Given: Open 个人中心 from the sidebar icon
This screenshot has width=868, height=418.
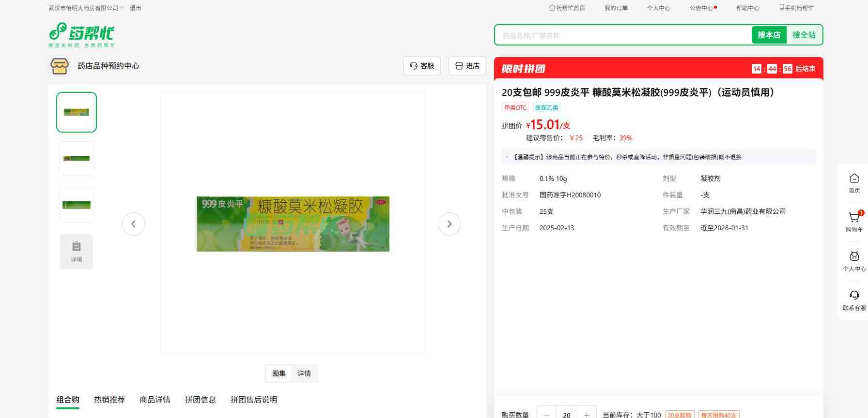Looking at the screenshot, I should (854, 257).
